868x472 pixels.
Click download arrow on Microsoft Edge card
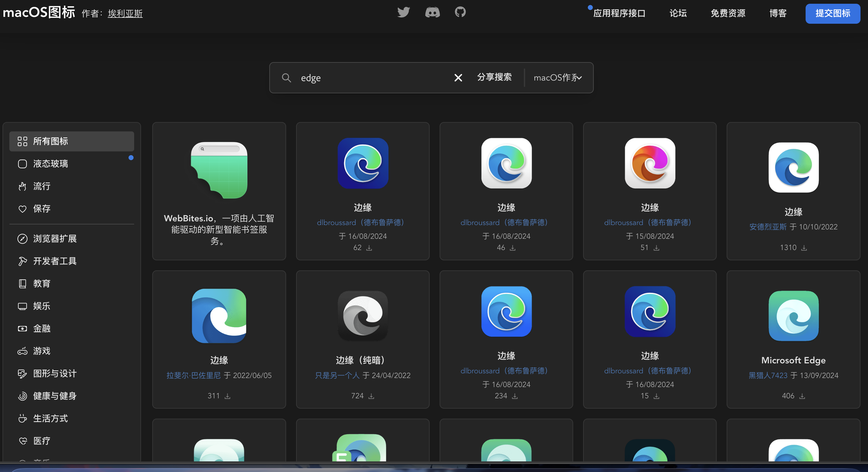(x=802, y=396)
